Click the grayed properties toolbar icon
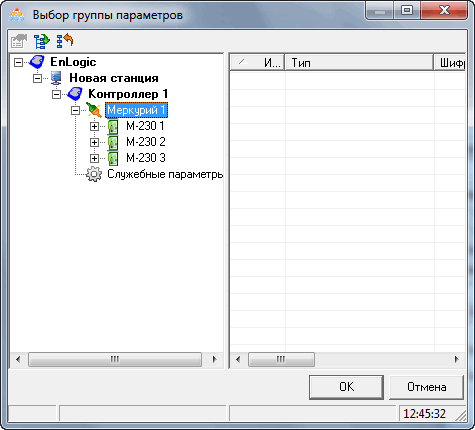 pos(19,41)
